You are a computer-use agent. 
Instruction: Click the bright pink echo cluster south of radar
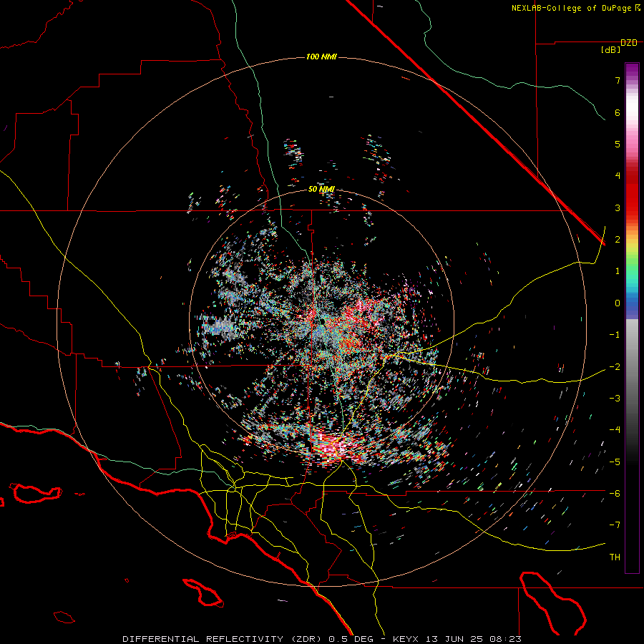coord(332,447)
